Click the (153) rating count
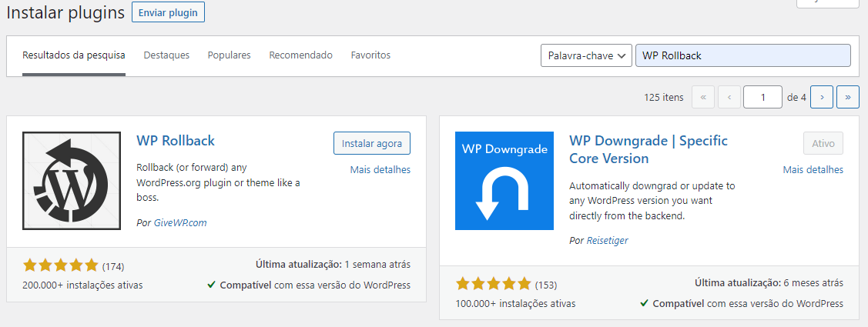Screen dimensions: 868x327 click(x=546, y=285)
